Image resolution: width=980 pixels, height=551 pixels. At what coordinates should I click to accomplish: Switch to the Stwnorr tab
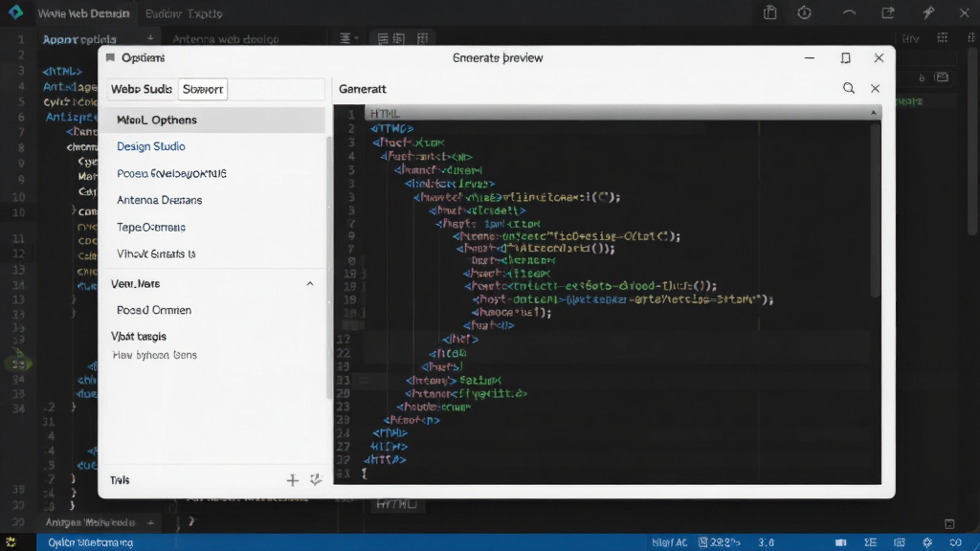pyautogui.click(x=203, y=89)
